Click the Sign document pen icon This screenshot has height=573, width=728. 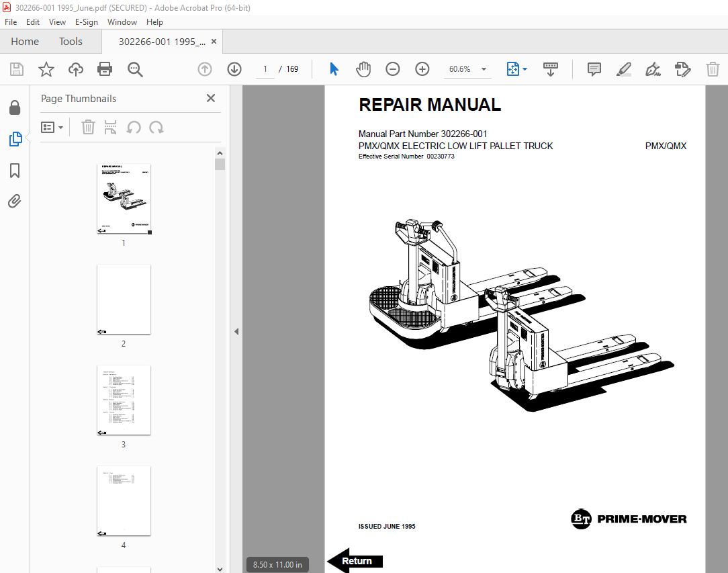pyautogui.click(x=653, y=69)
